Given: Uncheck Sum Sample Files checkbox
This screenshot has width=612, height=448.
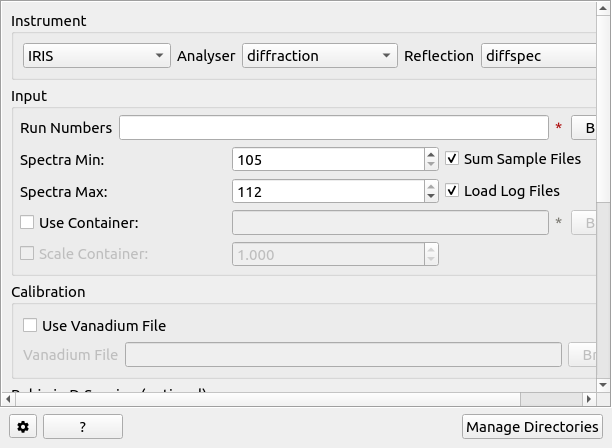Looking at the screenshot, I should tap(452, 159).
